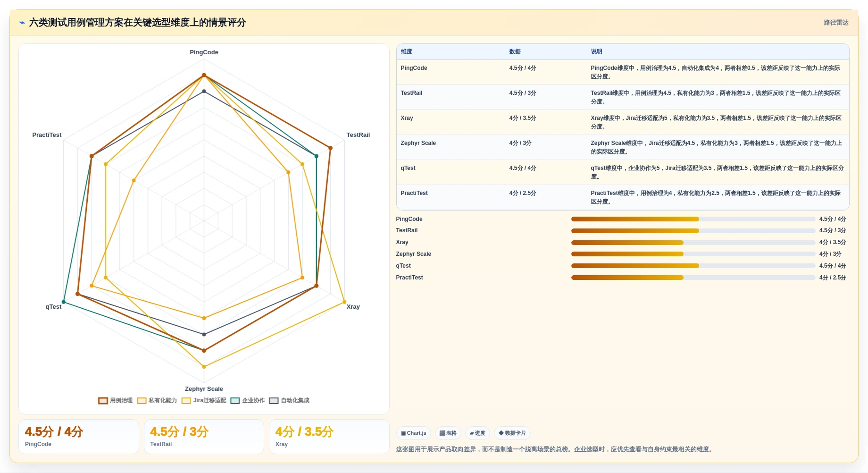Toggle the 用例治理 legend series

[x=115, y=400]
